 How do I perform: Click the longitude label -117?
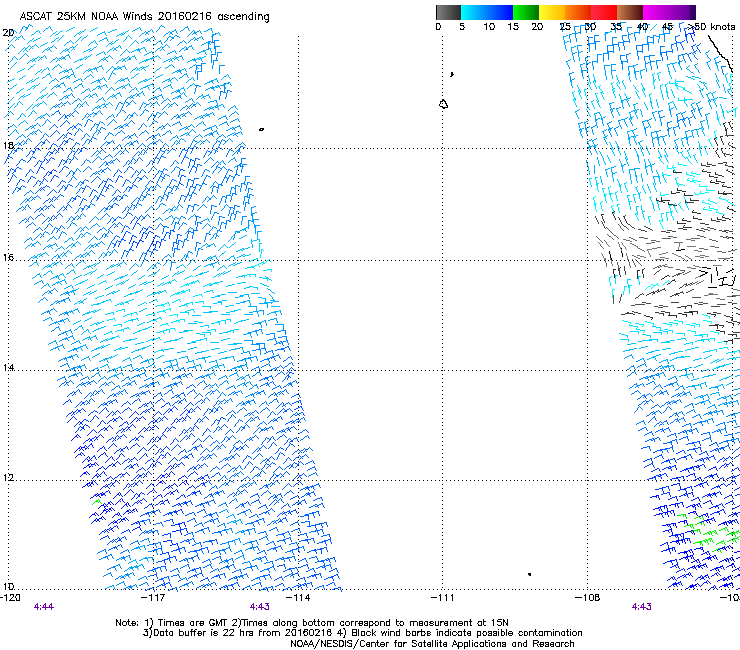(153, 598)
